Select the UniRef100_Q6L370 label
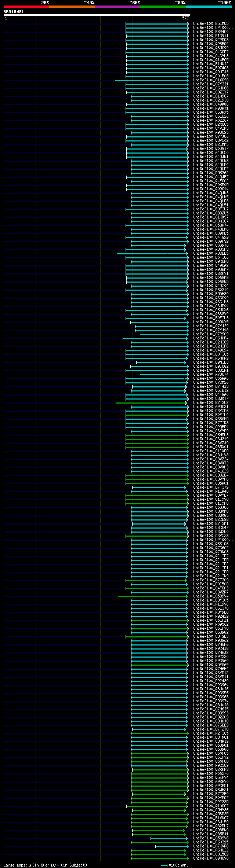This screenshot has height=868, width=235. 211,608
